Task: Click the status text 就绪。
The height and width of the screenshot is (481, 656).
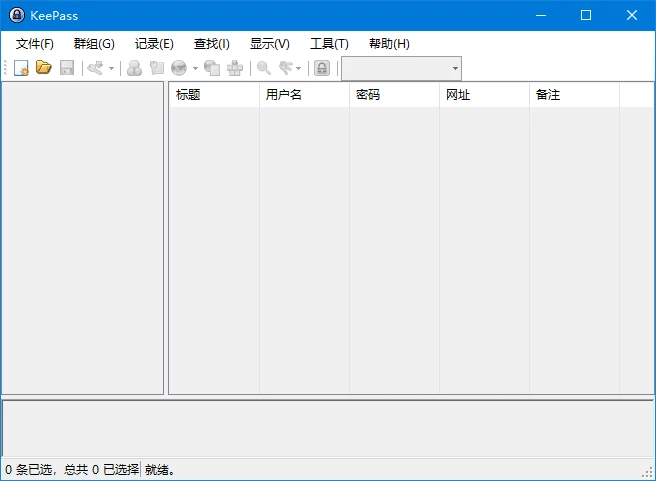Action: 159,470
